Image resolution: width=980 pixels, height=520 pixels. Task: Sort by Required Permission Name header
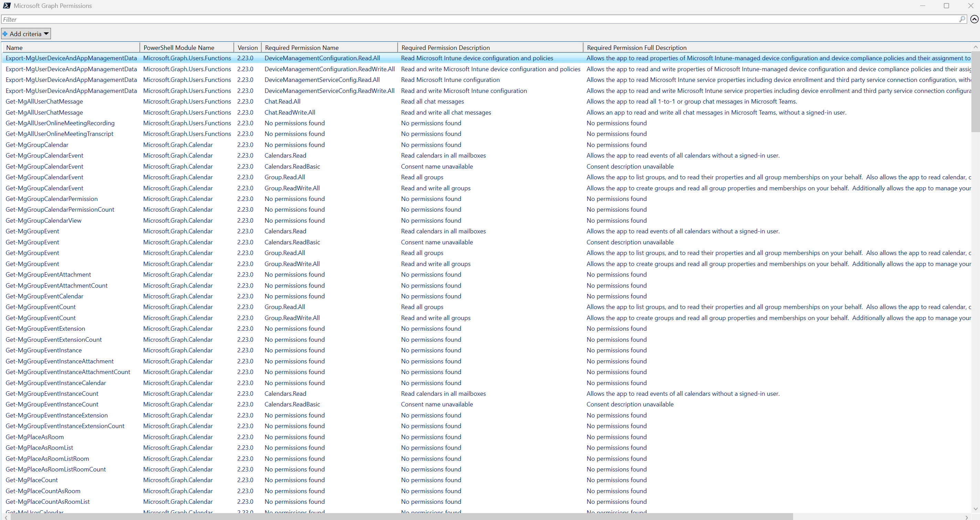(x=329, y=47)
